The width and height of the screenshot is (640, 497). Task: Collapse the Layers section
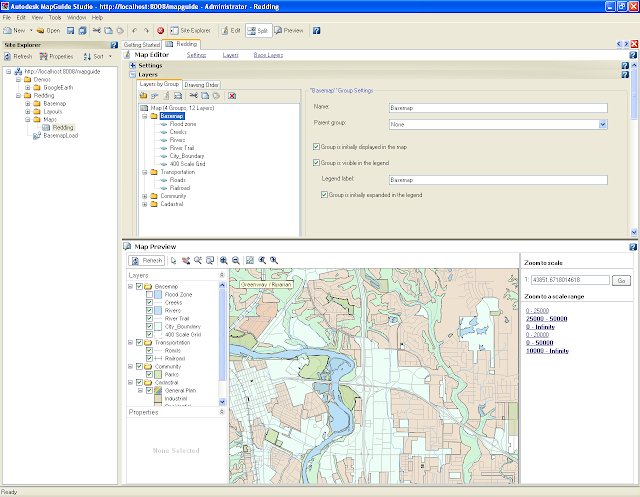(x=133, y=75)
